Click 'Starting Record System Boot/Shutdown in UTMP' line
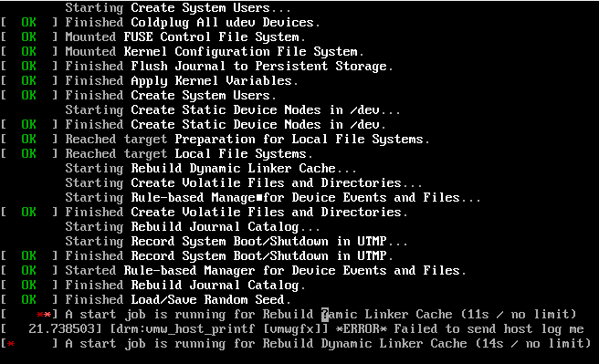 [236, 241]
